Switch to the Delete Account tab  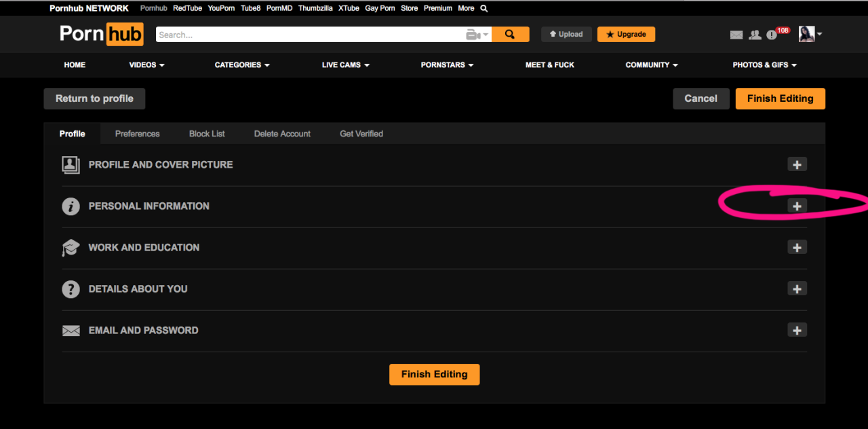click(x=282, y=134)
